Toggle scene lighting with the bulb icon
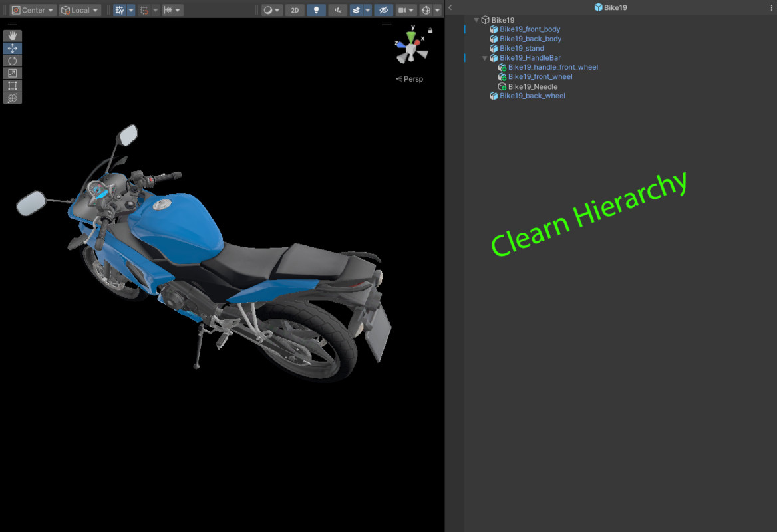The height and width of the screenshot is (532, 777). point(315,10)
